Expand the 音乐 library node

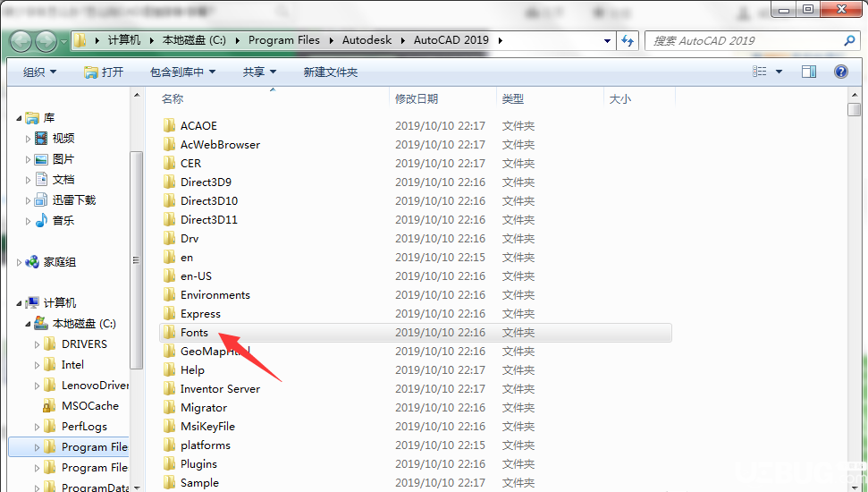tap(28, 221)
